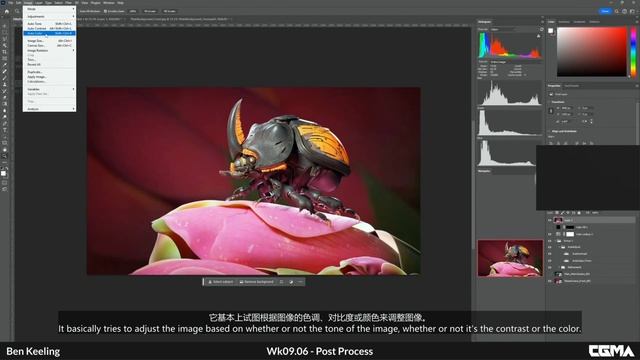
Task: Expand the Mode submenu
Action: 49,9
